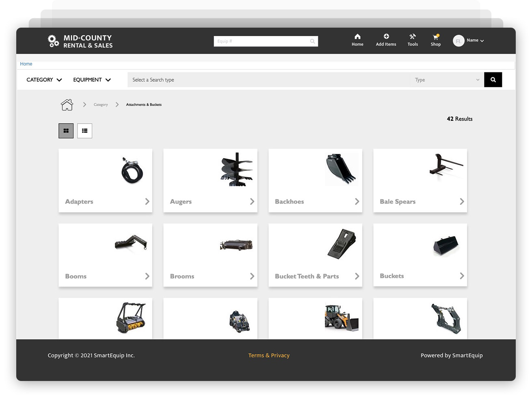Open the Terms & Privacy link

[x=269, y=355]
